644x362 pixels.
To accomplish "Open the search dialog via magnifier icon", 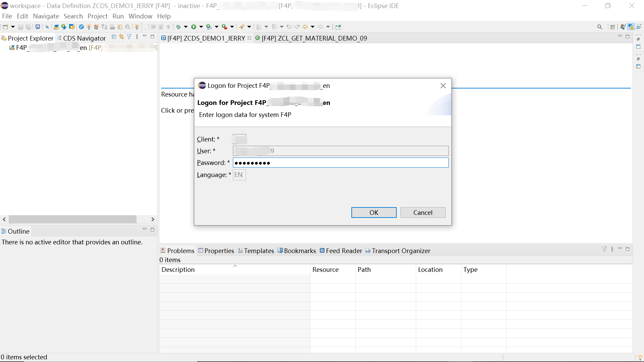I will tap(600, 26).
